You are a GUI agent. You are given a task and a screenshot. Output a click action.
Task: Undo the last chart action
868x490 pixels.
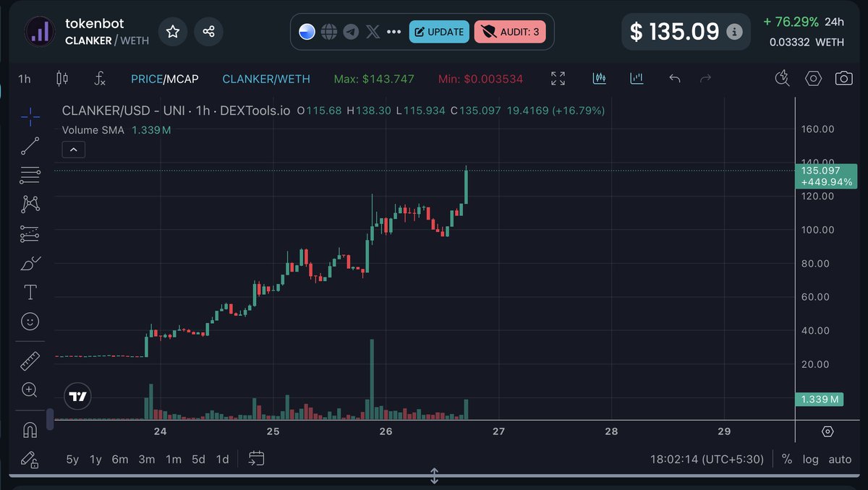pos(674,79)
